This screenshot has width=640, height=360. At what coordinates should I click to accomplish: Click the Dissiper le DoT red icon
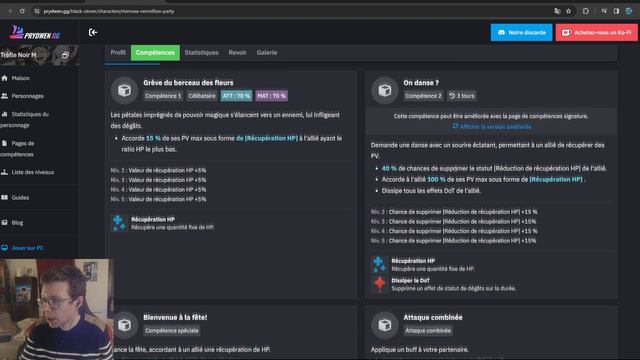379,284
